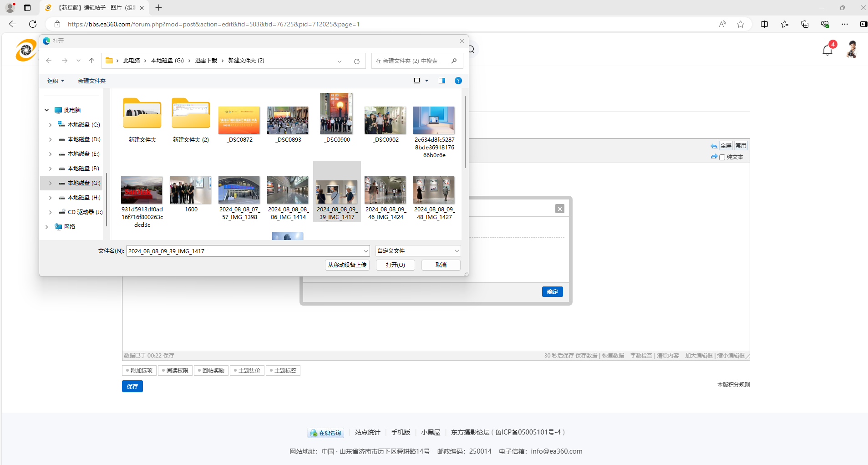Screen dimensions: 868x465
Task: Open browser split screen icon
Action: pos(764,24)
